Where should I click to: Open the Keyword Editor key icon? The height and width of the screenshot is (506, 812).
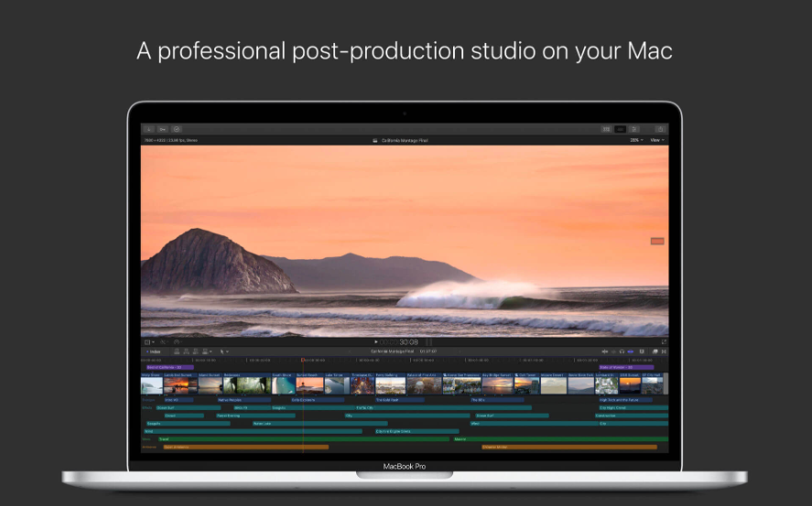(x=163, y=129)
